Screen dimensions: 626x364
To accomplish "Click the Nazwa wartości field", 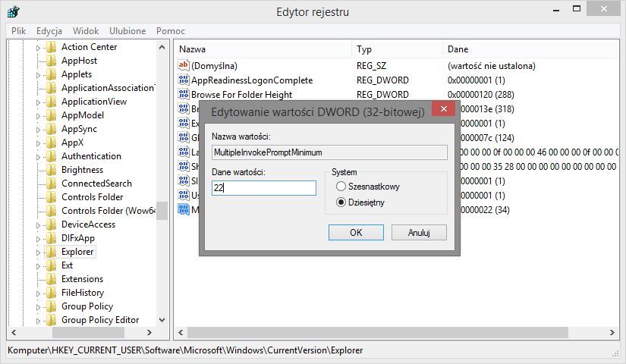I will tap(329, 152).
